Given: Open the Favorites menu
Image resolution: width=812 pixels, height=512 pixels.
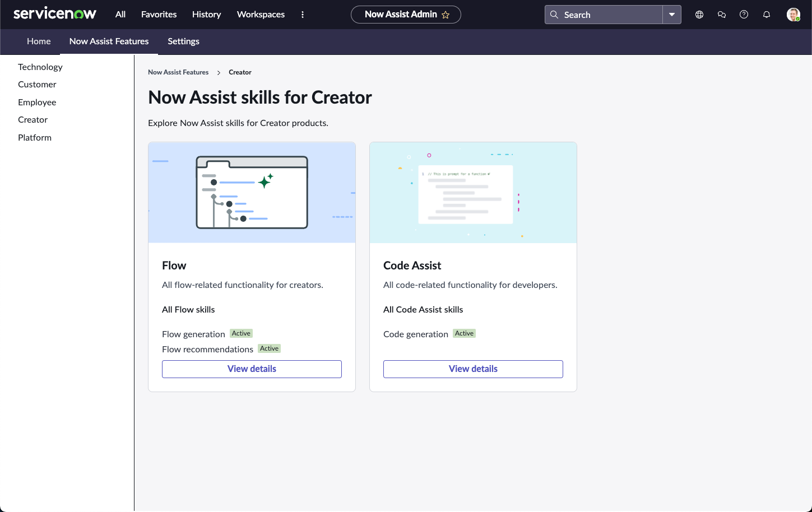Looking at the screenshot, I should pos(159,15).
